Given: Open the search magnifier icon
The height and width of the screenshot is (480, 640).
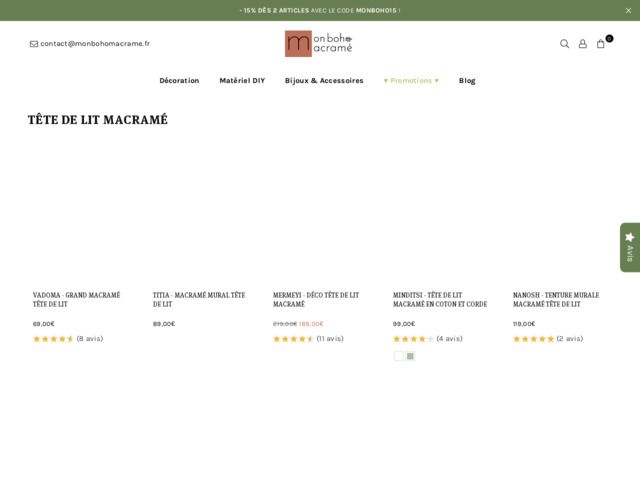Looking at the screenshot, I should click(564, 44).
